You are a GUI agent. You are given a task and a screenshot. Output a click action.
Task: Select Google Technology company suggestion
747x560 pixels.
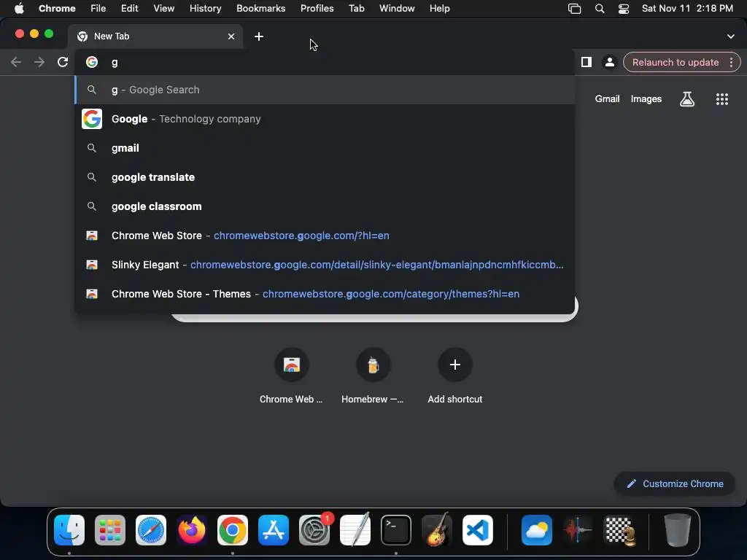(325, 119)
